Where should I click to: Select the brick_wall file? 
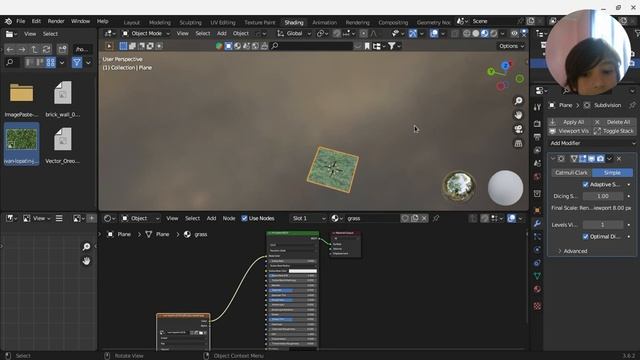(62, 99)
